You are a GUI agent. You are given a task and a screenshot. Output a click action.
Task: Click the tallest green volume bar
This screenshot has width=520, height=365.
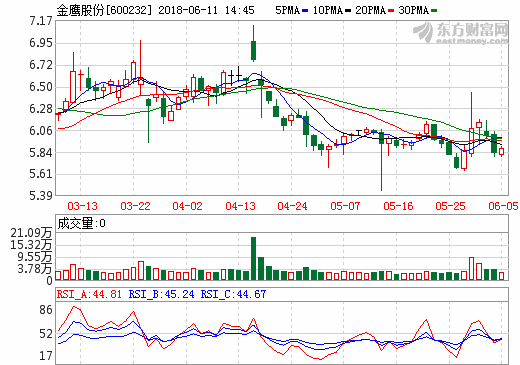(254, 258)
